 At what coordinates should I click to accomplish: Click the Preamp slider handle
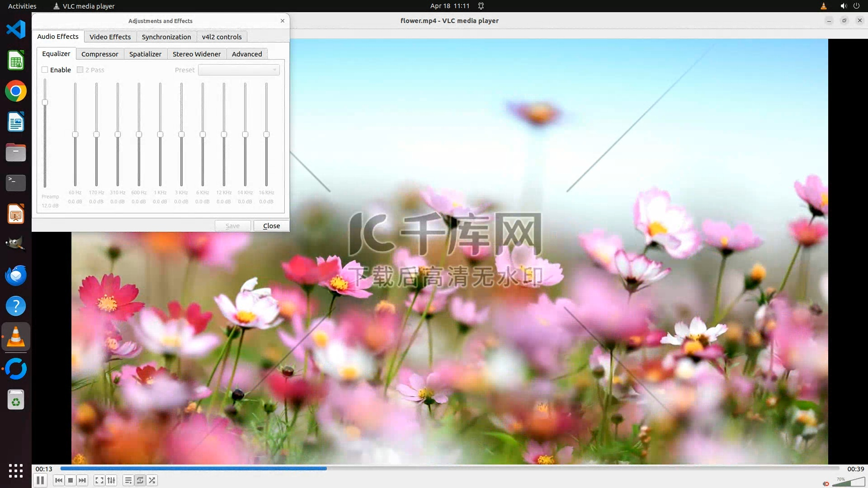coord(45,103)
